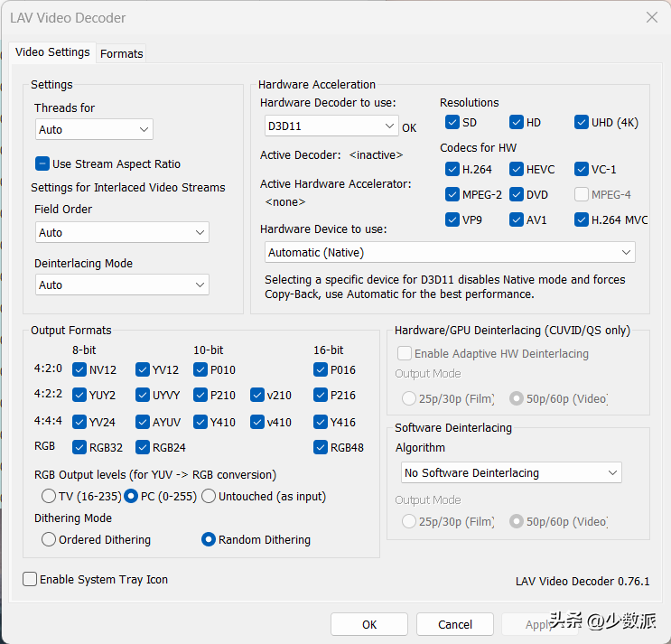Close the LAV Video Decoder dialog

point(651,17)
